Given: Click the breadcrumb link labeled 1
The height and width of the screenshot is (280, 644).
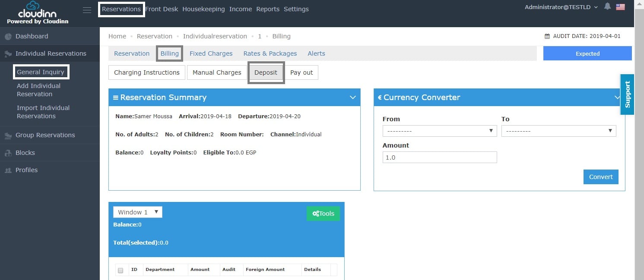Looking at the screenshot, I should point(260,36).
